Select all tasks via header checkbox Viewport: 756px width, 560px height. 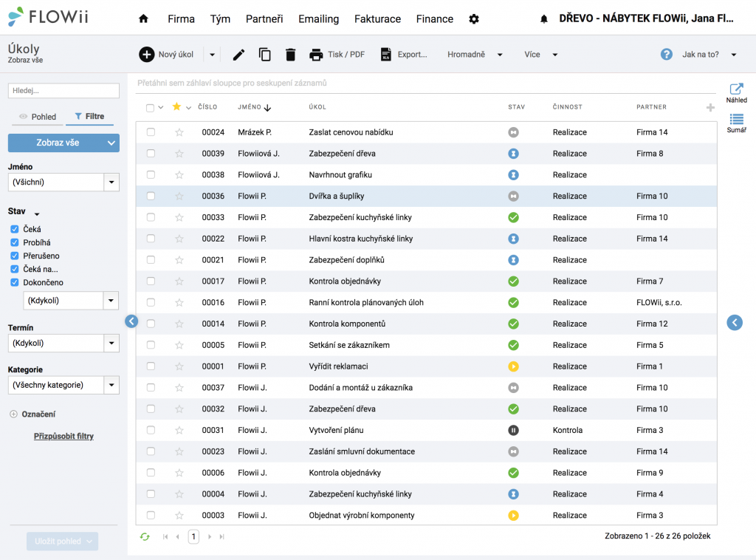150,108
